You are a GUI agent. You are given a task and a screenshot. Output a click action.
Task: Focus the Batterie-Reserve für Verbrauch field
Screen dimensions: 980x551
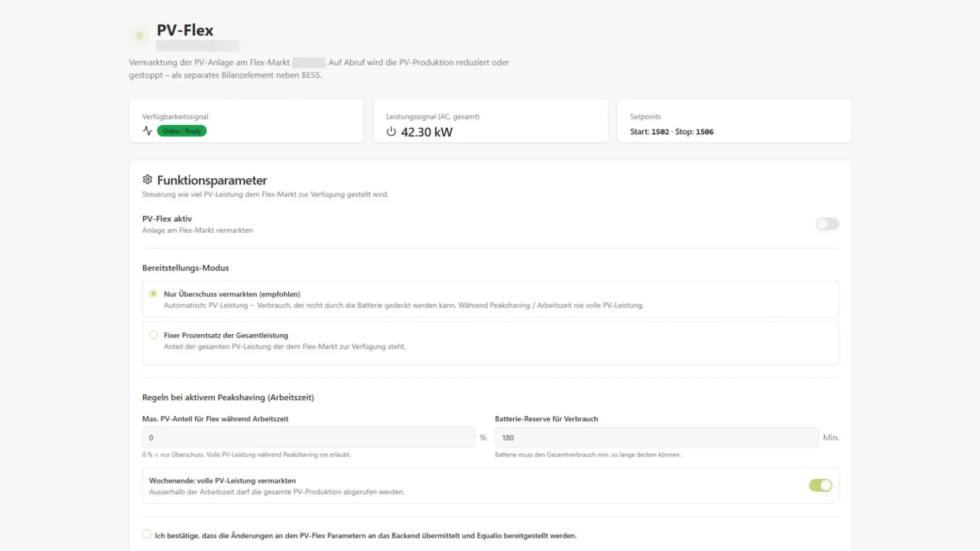tap(656, 437)
